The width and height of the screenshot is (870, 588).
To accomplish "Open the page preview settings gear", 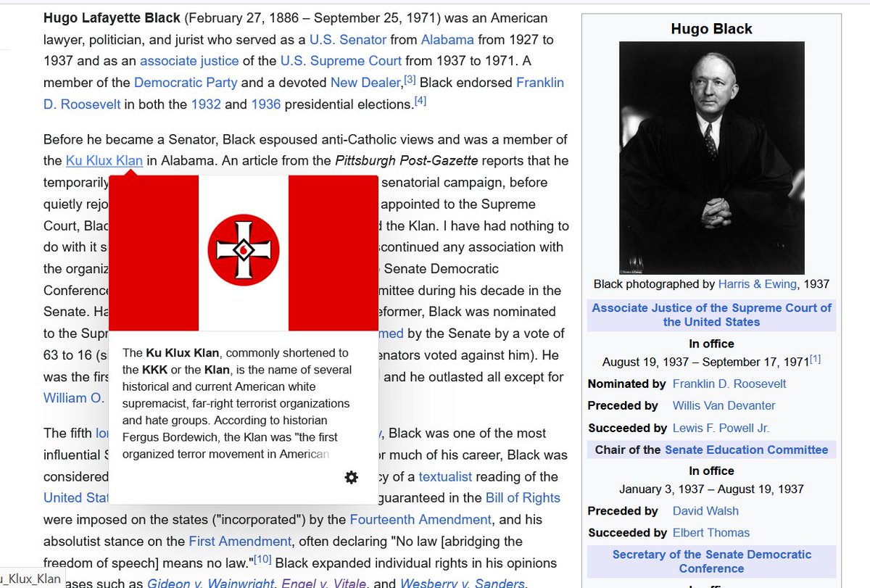I will pos(351,477).
